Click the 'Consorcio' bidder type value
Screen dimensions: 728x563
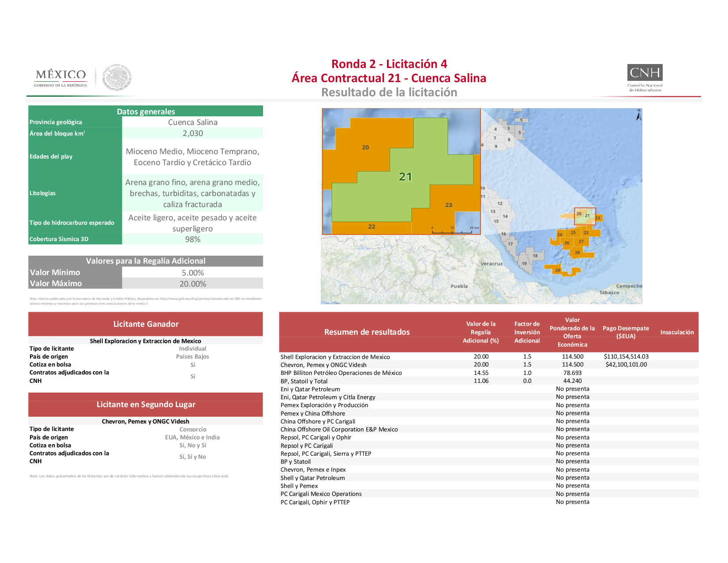(x=193, y=429)
